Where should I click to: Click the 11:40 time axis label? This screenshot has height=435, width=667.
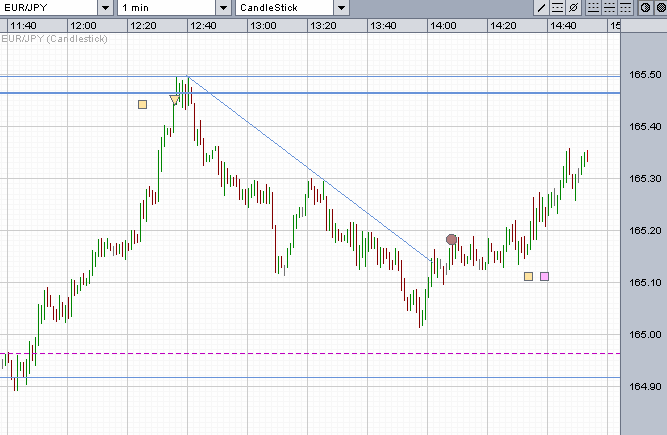pyautogui.click(x=23, y=26)
